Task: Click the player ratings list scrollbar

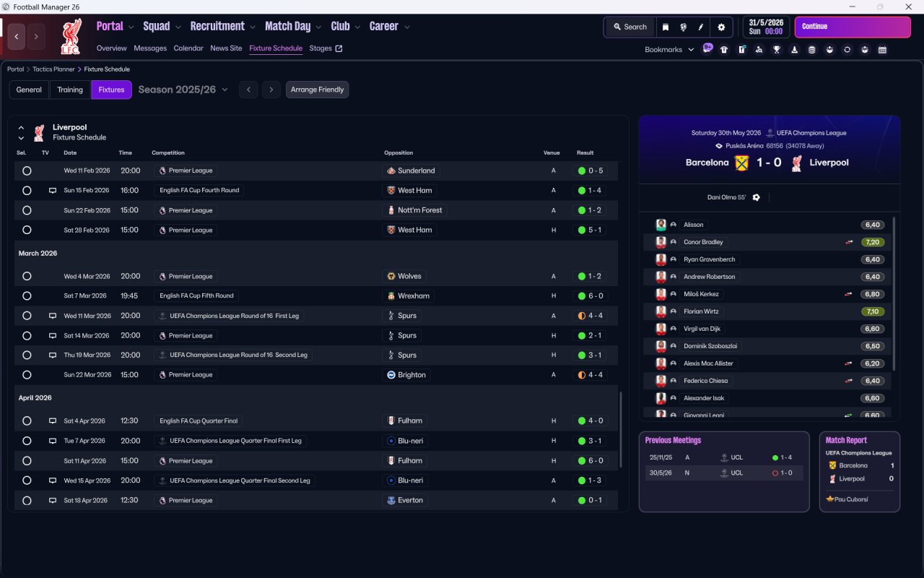Action: [894, 293]
